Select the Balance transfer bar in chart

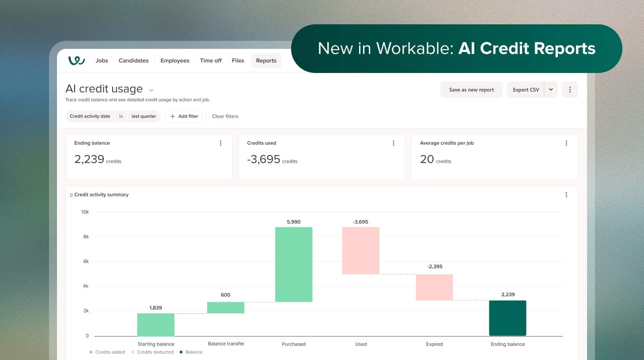point(226,307)
